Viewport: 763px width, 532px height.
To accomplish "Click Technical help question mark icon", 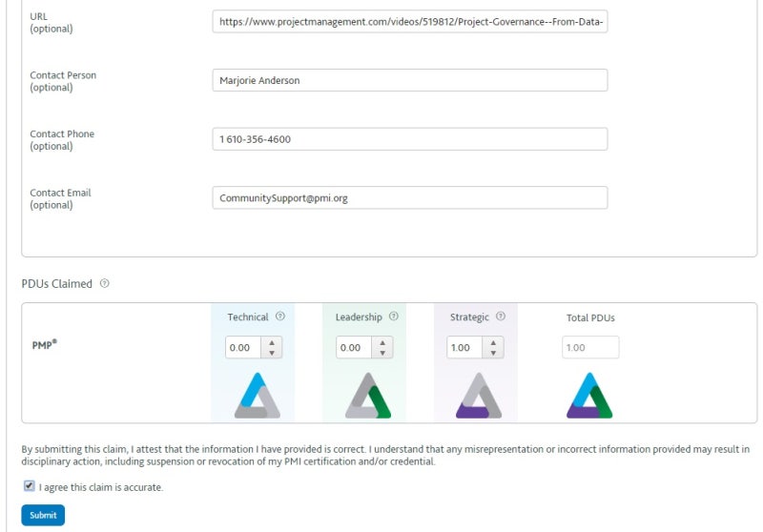I will click(280, 317).
